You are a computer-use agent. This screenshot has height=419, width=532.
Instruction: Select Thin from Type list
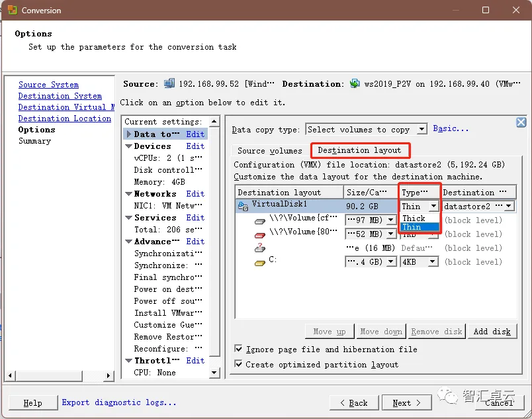[420, 227]
